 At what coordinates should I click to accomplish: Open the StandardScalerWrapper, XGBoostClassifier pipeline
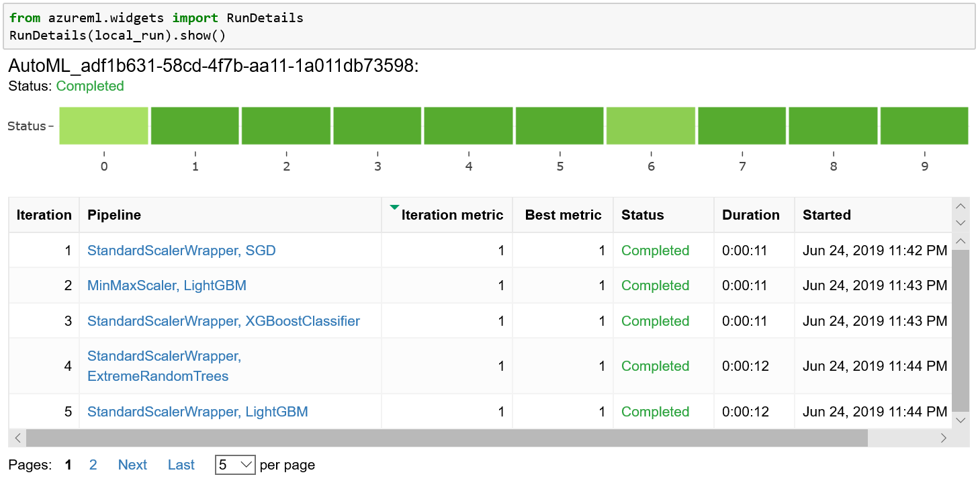(224, 321)
